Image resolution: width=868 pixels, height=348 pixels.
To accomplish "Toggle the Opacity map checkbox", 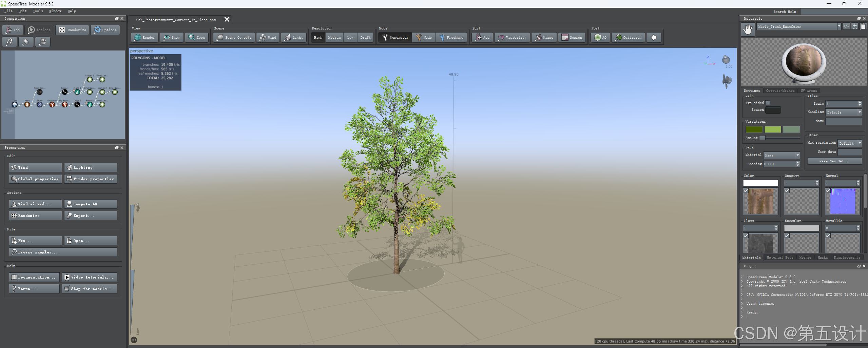I will (x=787, y=191).
